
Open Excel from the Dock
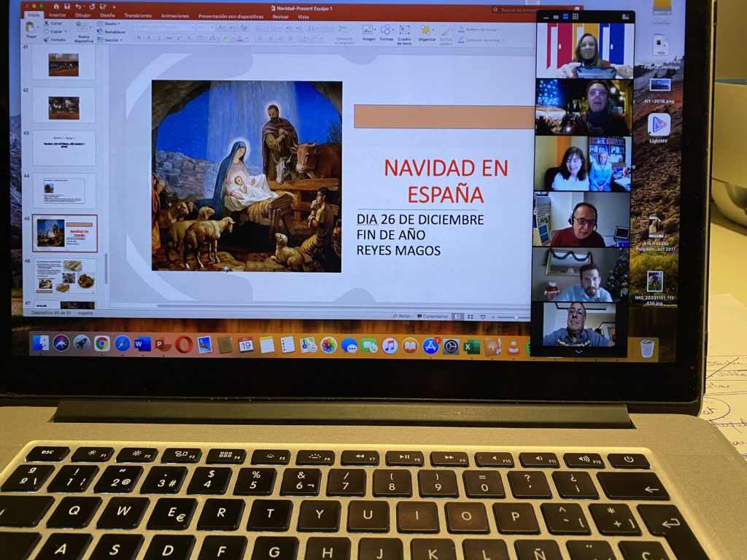(x=472, y=347)
